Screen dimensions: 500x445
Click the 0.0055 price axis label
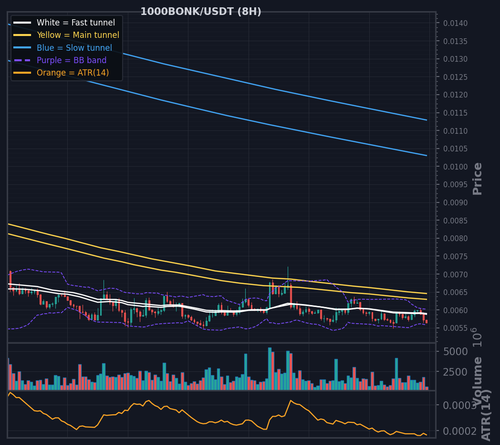point(455,328)
